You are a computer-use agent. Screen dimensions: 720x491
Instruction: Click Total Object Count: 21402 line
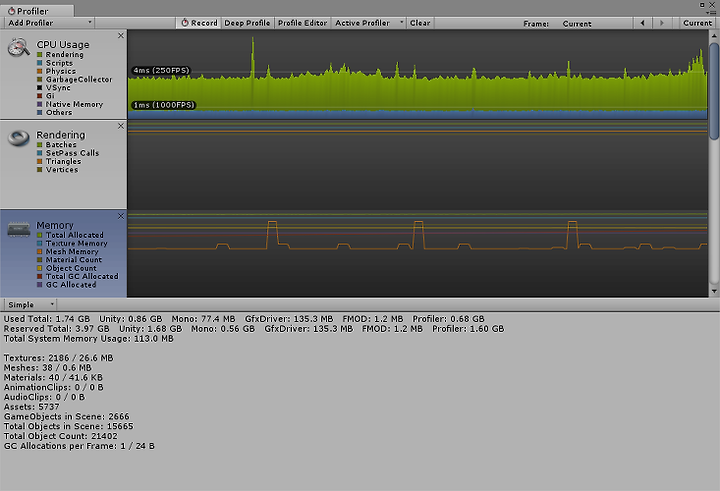click(x=61, y=436)
